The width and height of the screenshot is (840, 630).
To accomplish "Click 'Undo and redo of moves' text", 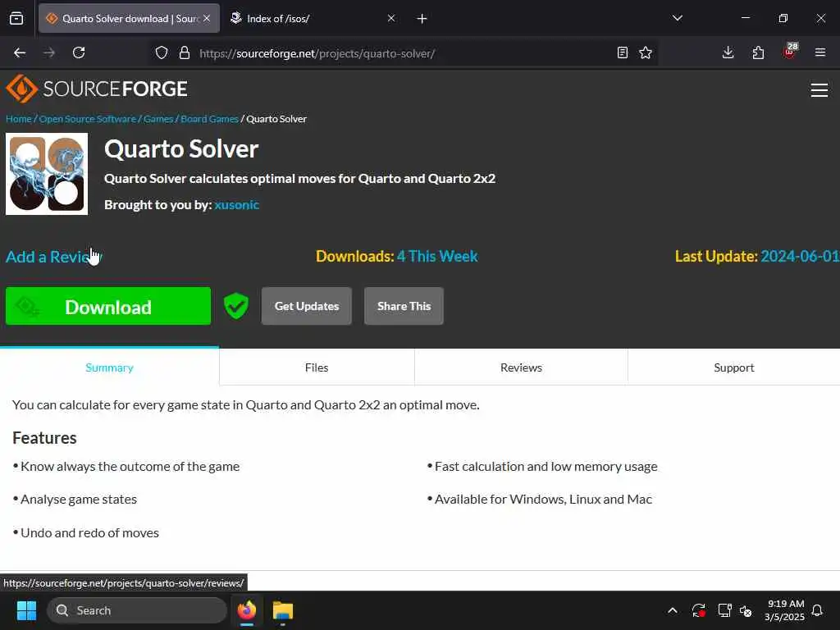I will tap(89, 533).
